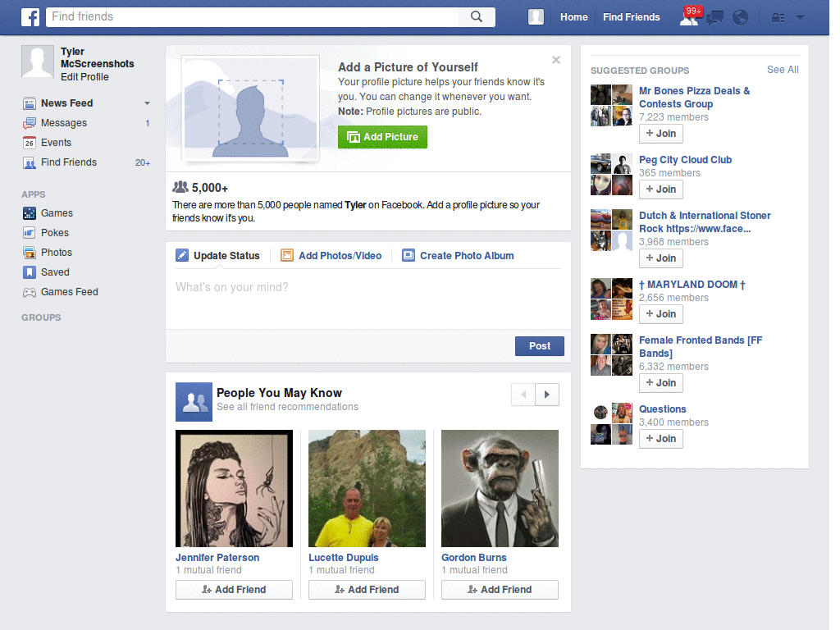Click the green Add Picture button

tap(382, 137)
